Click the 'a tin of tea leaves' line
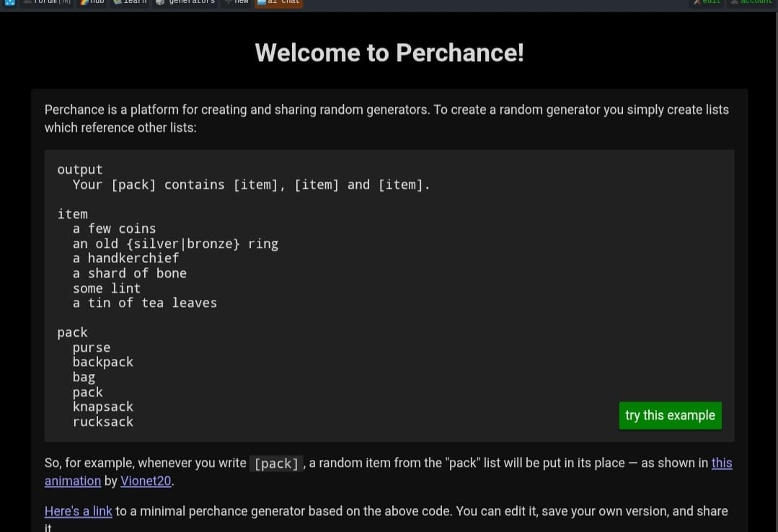 145,303
